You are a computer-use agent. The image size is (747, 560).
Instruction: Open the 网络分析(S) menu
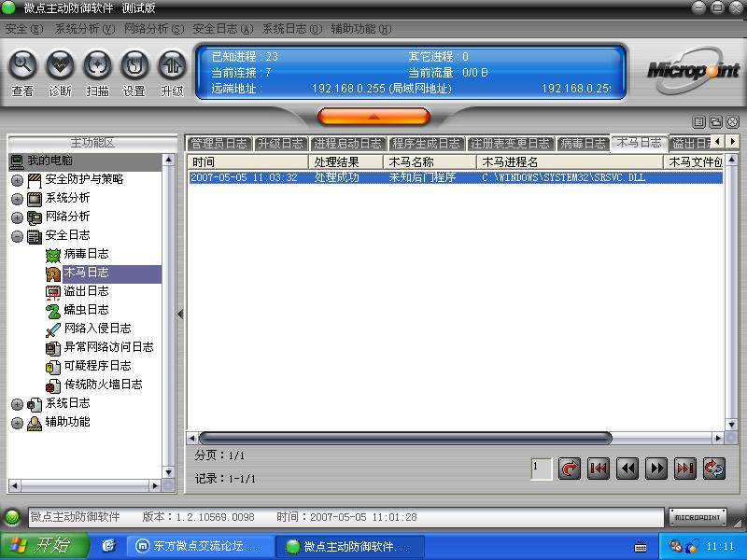[154, 29]
